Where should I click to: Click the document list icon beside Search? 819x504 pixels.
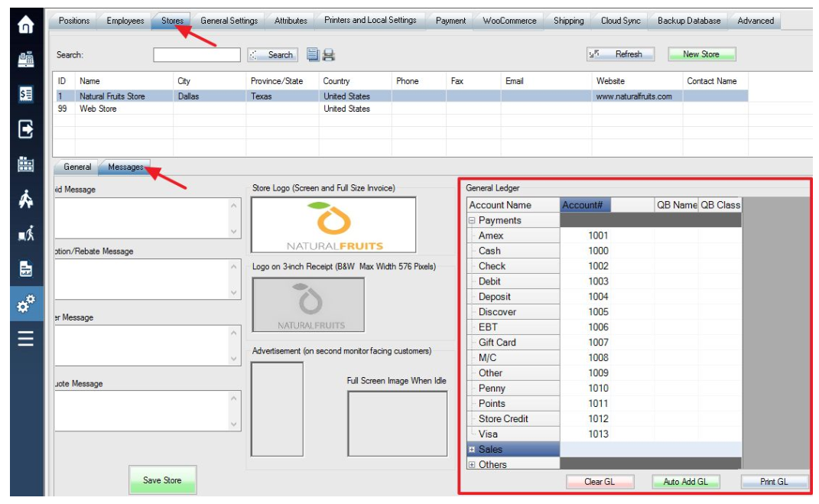(313, 55)
